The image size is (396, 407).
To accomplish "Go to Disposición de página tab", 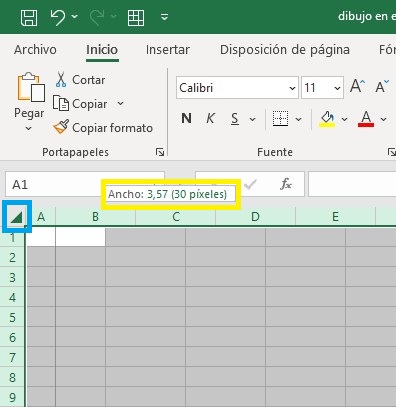I will (x=285, y=50).
